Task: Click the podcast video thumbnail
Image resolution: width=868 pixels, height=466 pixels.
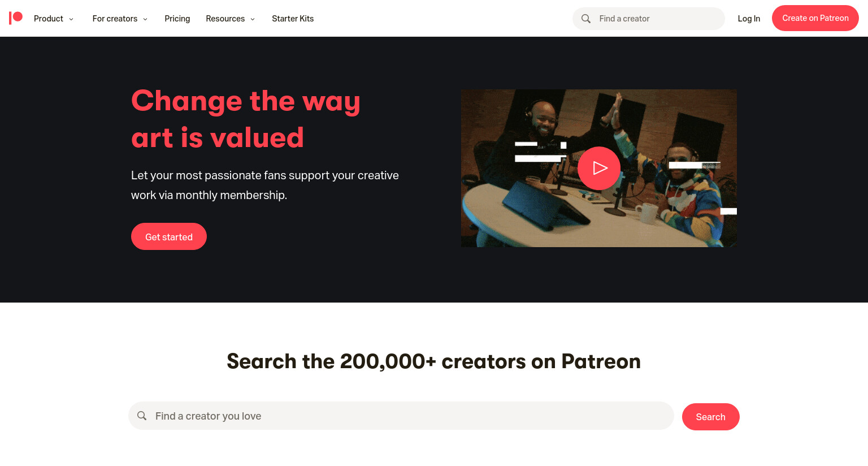Action: coord(599,168)
